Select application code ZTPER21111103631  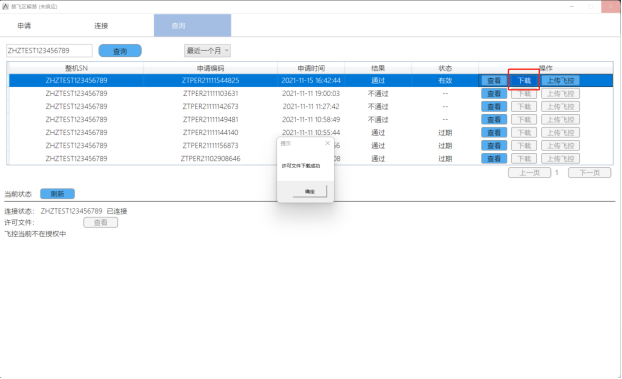[210, 94]
